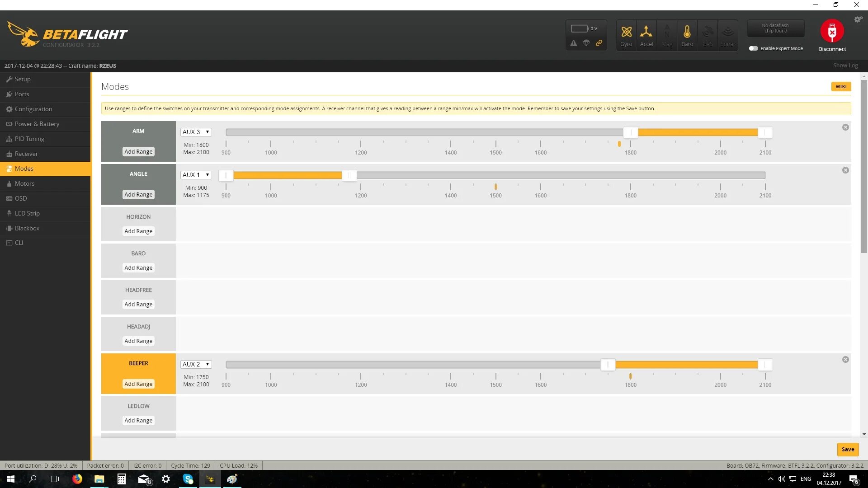This screenshot has height=488, width=868.
Task: Click Add Range under ANGLE
Action: [138, 195]
